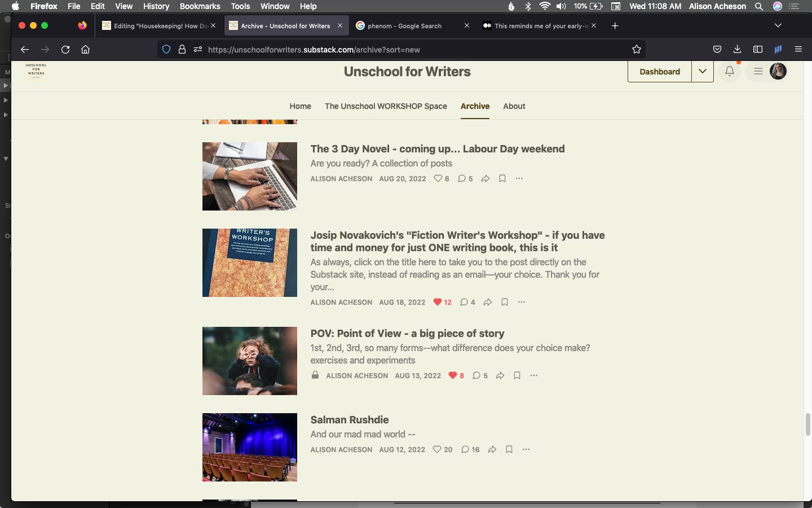The height and width of the screenshot is (508, 812).
Task: Open the Tools menu
Action: pos(240,6)
